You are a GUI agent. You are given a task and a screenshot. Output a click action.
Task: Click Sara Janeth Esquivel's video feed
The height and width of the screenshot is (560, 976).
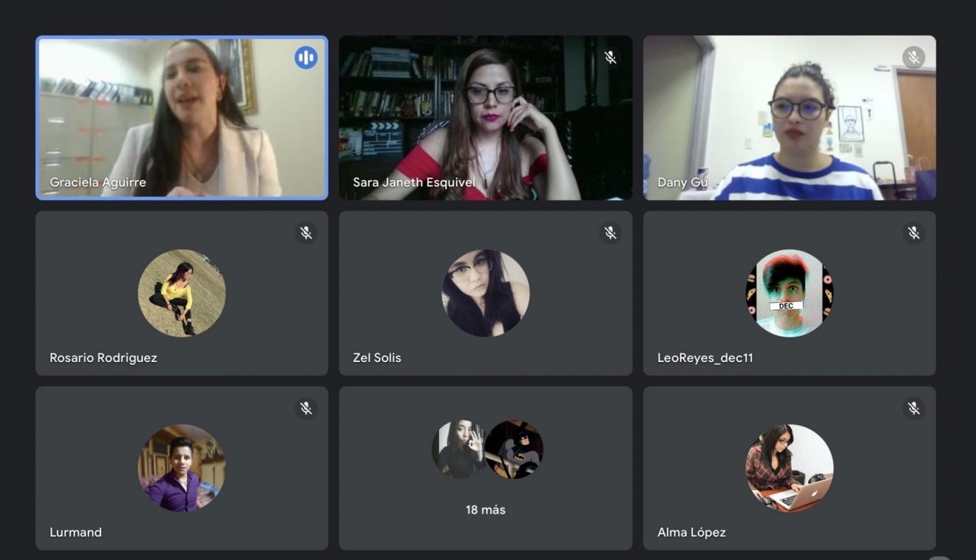[x=486, y=118]
